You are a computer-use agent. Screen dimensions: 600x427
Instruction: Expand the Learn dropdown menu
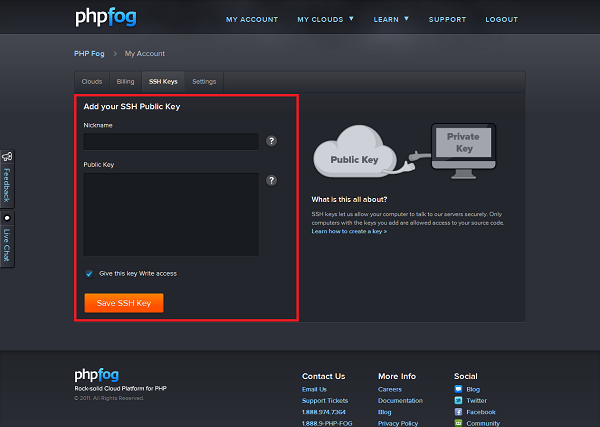point(391,19)
